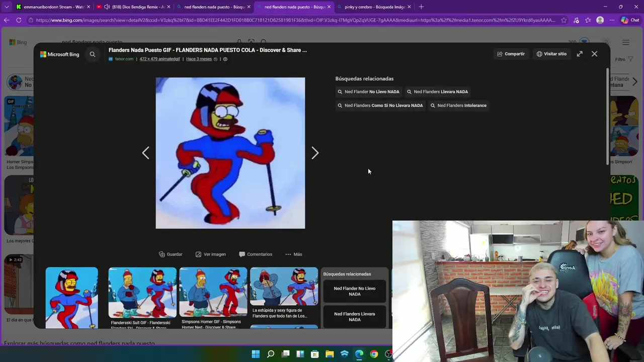The image size is (644, 362).
Task: Click Ver imagen button
Action: 210,254
